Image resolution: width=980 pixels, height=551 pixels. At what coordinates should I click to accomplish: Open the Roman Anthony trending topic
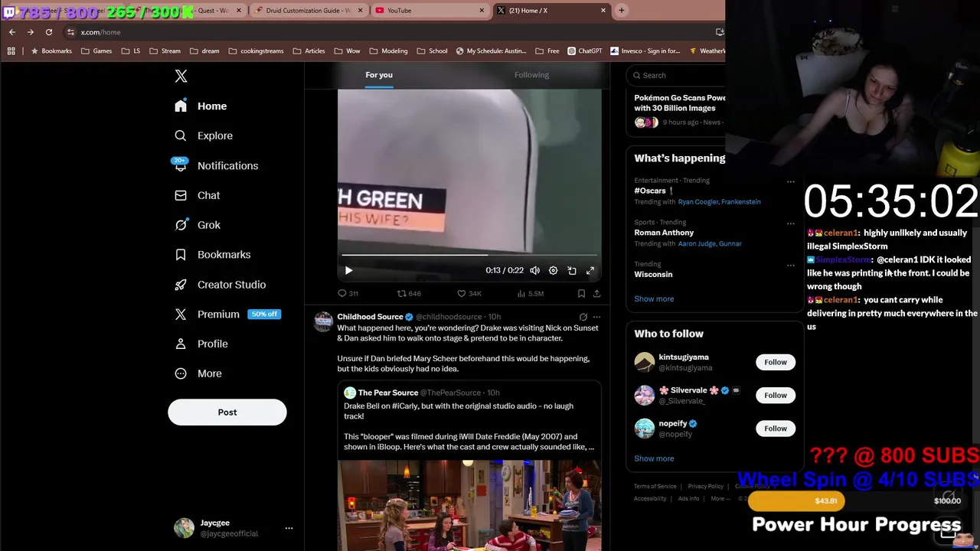(x=664, y=233)
